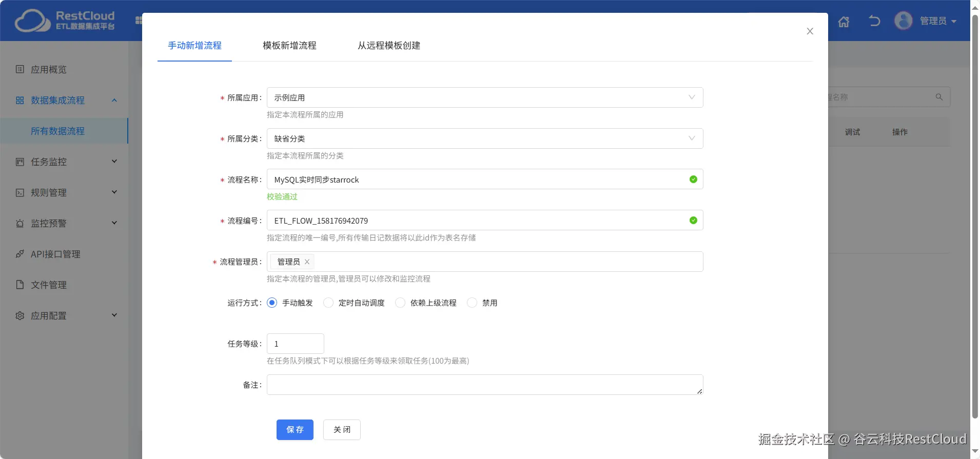Click the API接口管理 plug icon

coord(20,254)
